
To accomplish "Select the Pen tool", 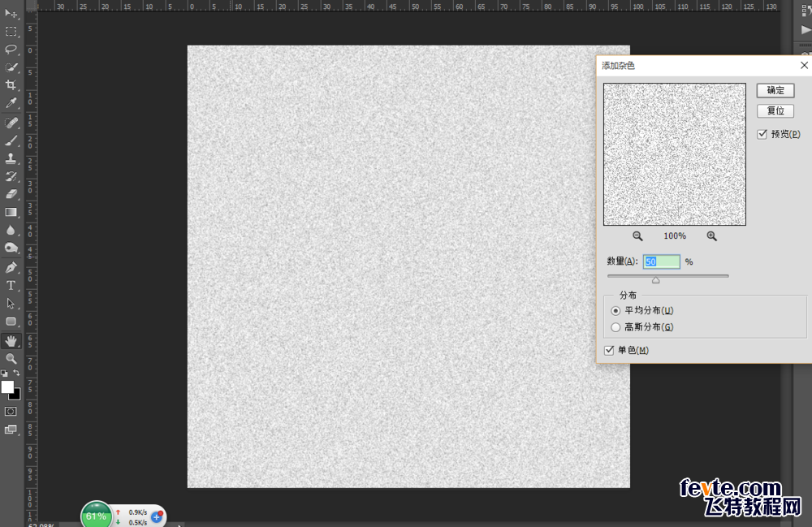I will (x=11, y=268).
